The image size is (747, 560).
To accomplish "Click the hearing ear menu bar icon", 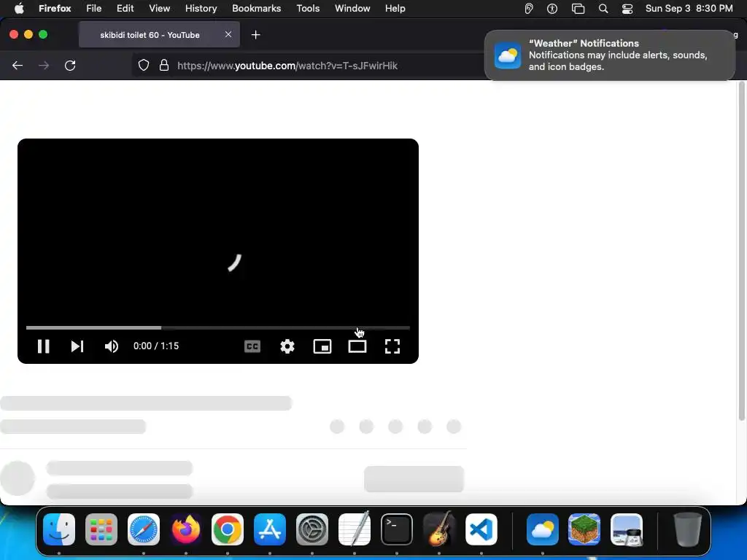I will [529, 9].
